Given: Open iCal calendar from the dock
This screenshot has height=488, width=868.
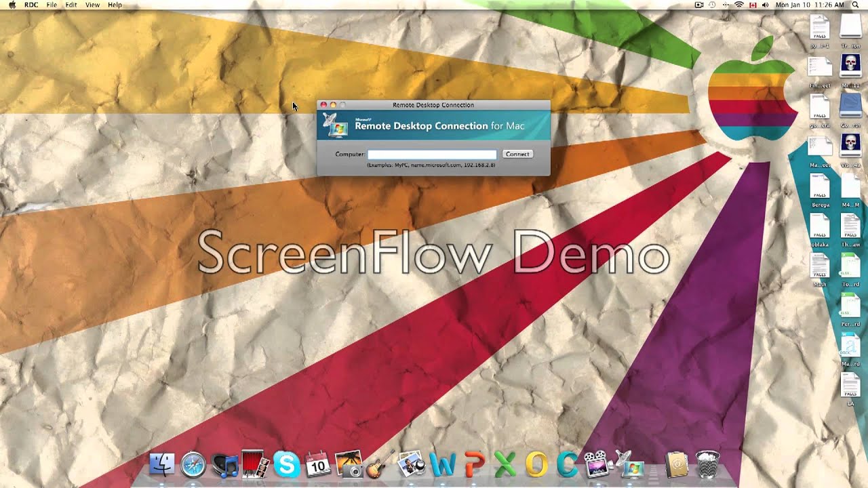Looking at the screenshot, I should [x=318, y=465].
